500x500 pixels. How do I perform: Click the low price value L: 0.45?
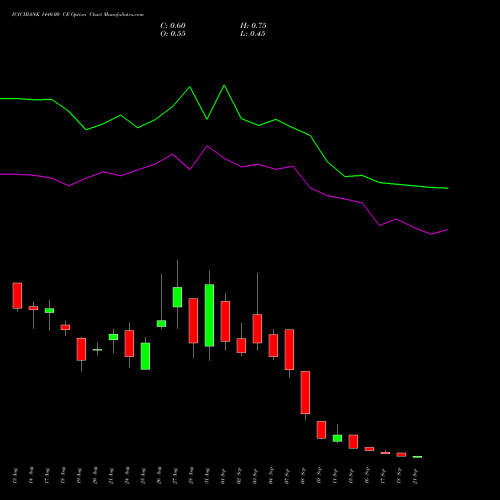(x=253, y=34)
